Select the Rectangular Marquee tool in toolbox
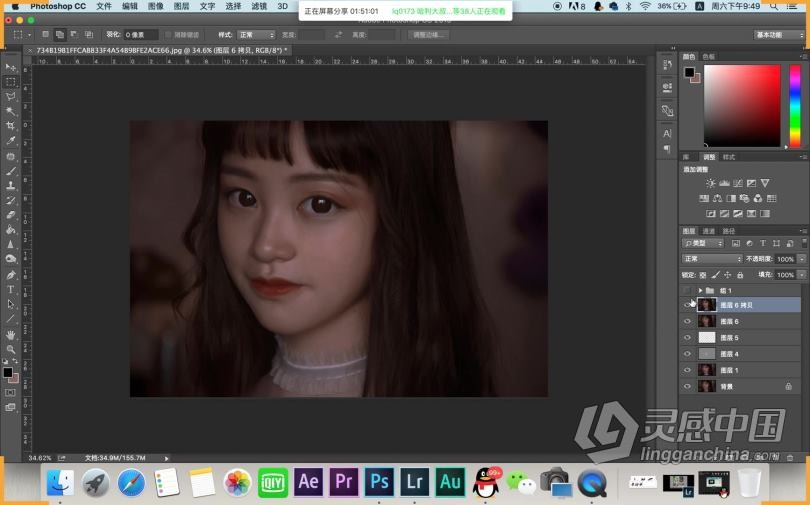 [10, 82]
